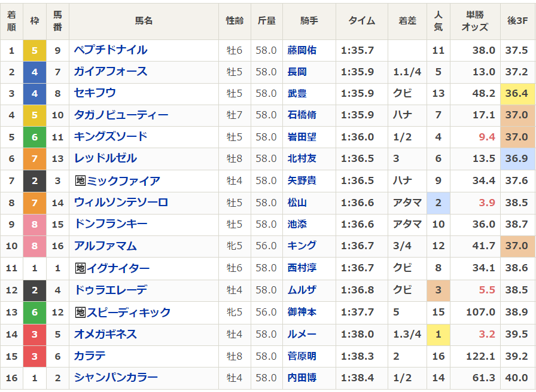Image resolution: width=536 pixels, height=392 pixels.
Task: Click the yellow popularity 1 cell for オメガギネス
Action: (x=438, y=334)
